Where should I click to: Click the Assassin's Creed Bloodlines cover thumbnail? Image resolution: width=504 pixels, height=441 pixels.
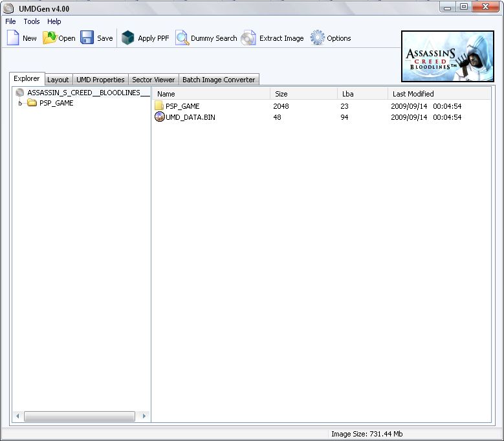click(448, 56)
